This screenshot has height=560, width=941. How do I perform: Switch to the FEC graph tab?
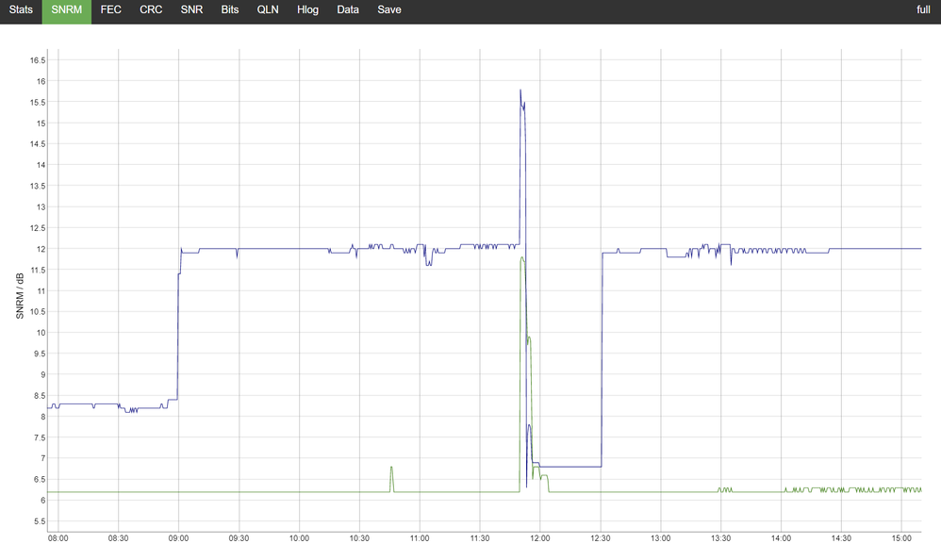[x=111, y=10]
